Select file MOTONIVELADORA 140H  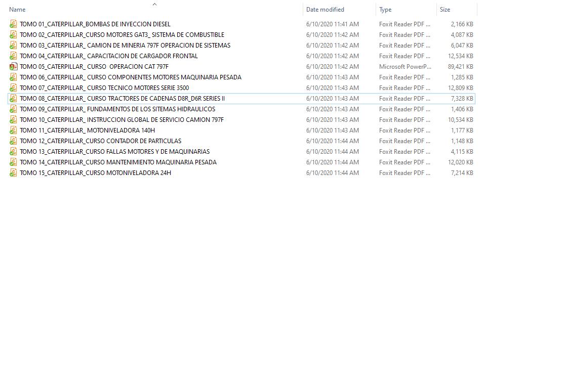click(x=87, y=130)
